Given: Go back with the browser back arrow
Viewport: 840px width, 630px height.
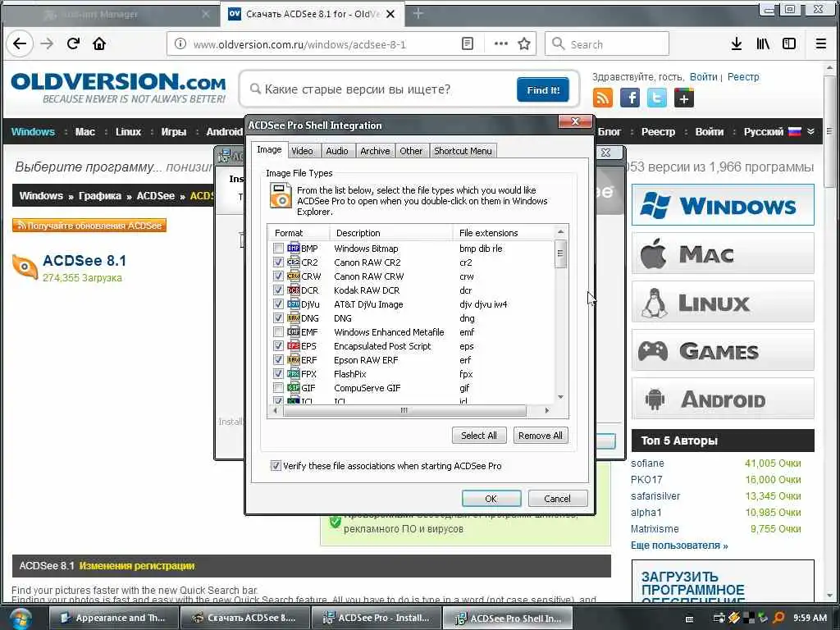Looking at the screenshot, I should coord(20,44).
